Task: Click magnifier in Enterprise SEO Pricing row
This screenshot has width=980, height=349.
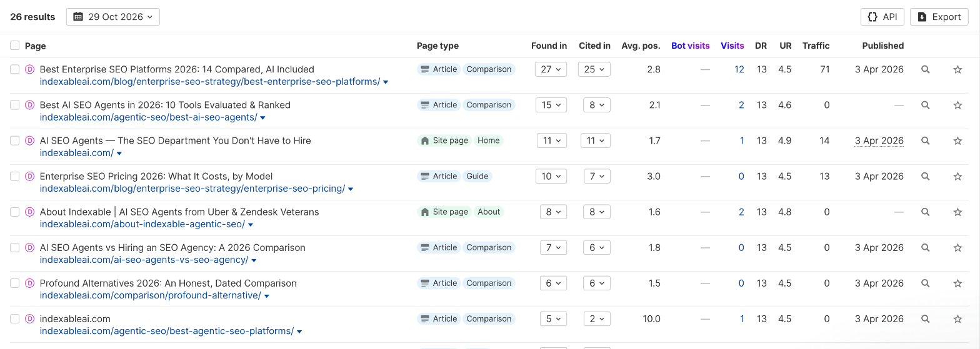Action: click(926, 176)
